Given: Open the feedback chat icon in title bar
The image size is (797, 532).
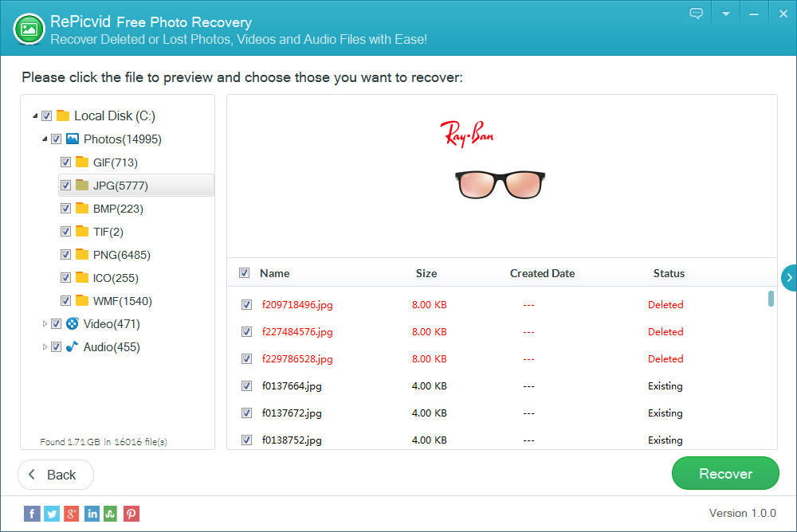Looking at the screenshot, I should 696,13.
